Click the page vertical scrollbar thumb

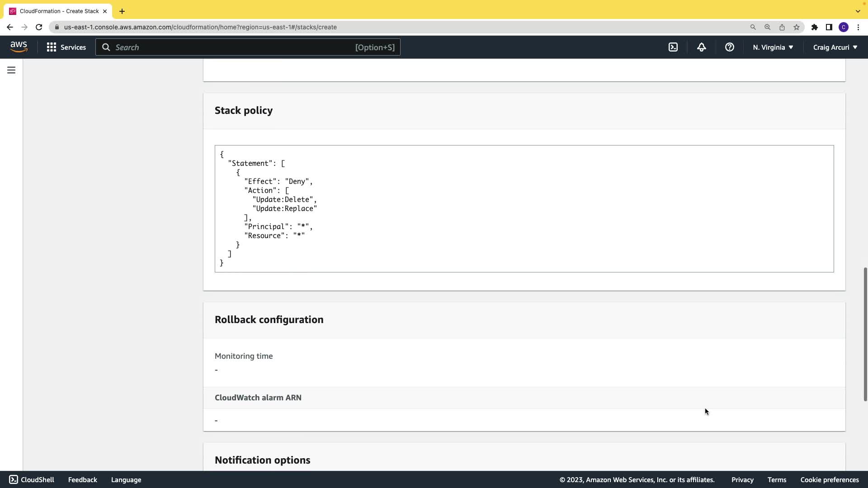(865, 334)
